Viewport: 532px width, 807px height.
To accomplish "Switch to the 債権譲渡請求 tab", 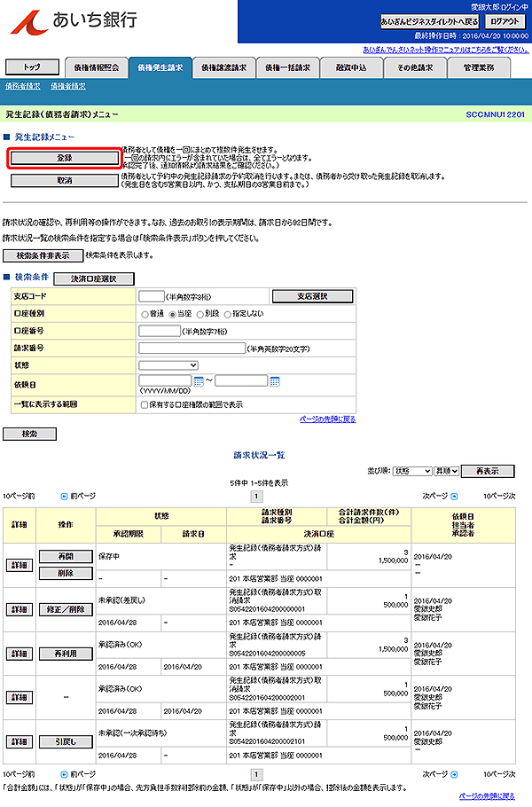I will (x=223, y=67).
